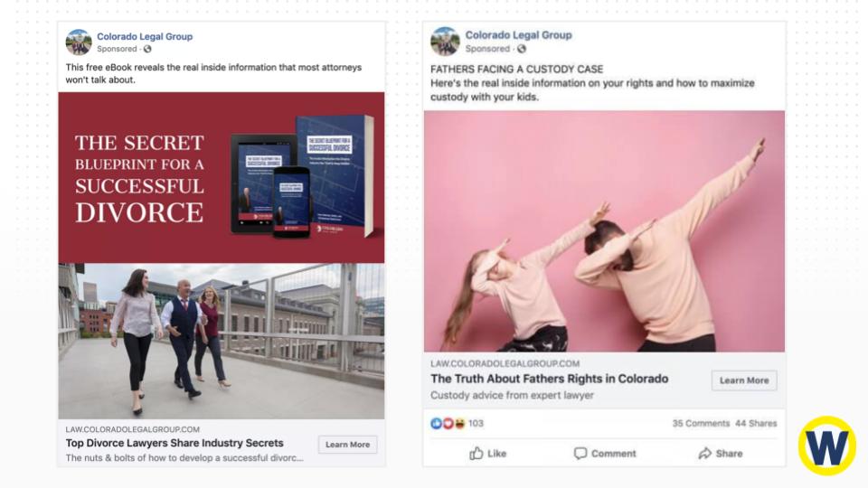View the 44 Shares count
The height and width of the screenshot is (488, 868).
coord(756,424)
